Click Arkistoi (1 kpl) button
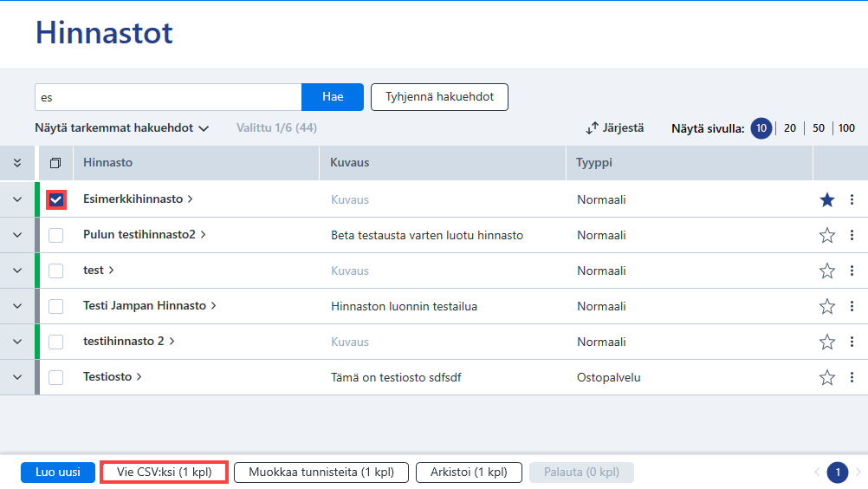This screenshot has width=868, height=489. coord(469,473)
